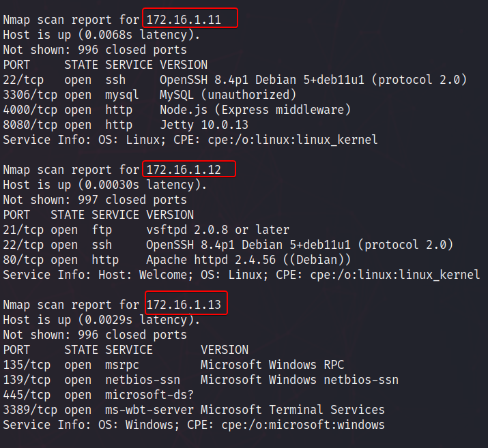Click the 8080/tcp port entry
Screen dimensions: 488x448
click(30, 125)
